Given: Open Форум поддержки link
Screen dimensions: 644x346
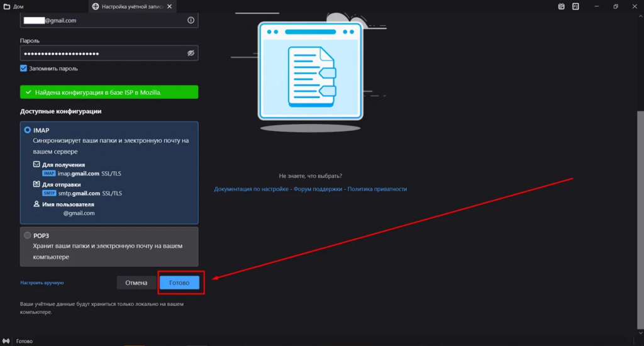Looking at the screenshot, I should pyautogui.click(x=318, y=189).
